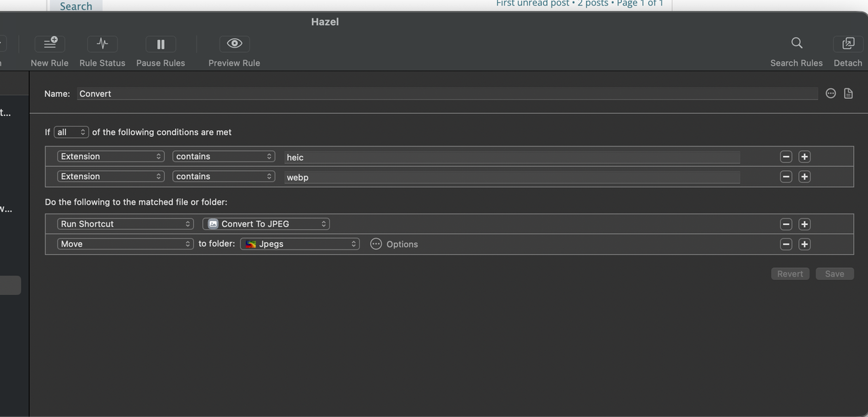
Task: Open Rule Status from the toolbar
Action: point(102,43)
